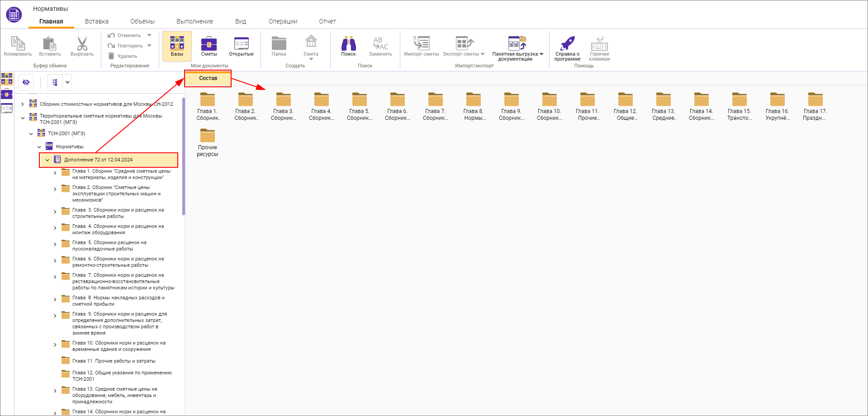Collapse Нормативы tree node
This screenshot has height=416, width=868.
(x=39, y=147)
